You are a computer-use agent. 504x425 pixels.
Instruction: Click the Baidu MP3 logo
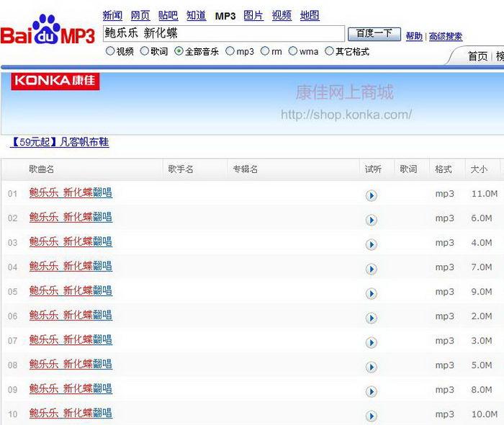[x=48, y=32]
